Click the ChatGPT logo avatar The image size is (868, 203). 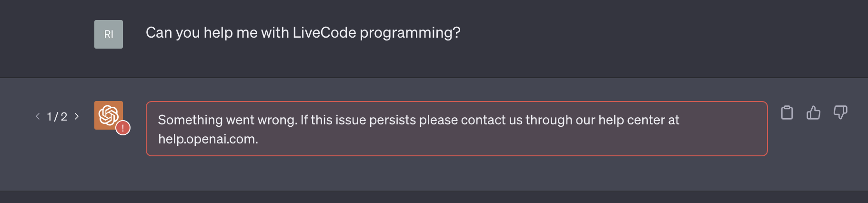click(107, 114)
